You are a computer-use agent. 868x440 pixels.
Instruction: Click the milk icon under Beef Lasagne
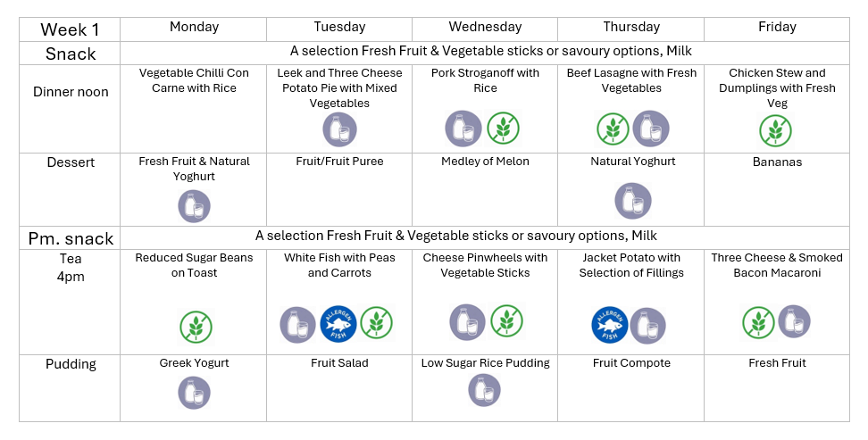click(651, 129)
